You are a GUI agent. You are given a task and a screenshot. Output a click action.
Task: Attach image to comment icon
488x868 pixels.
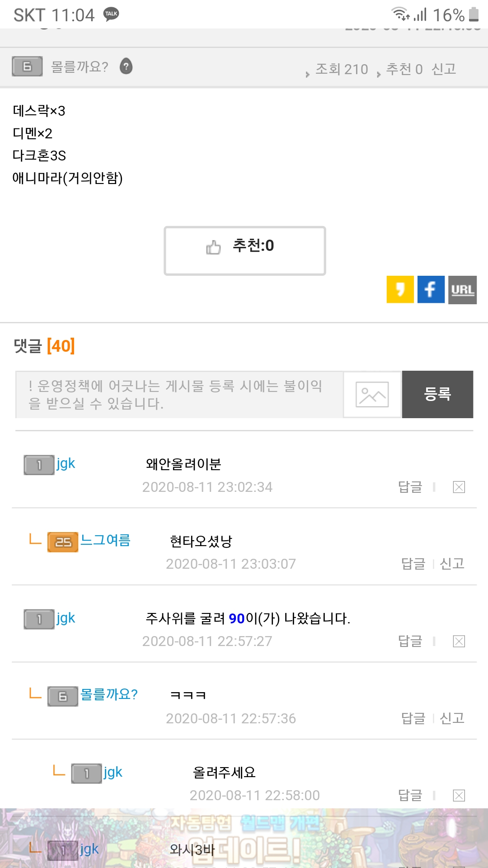[x=372, y=394]
